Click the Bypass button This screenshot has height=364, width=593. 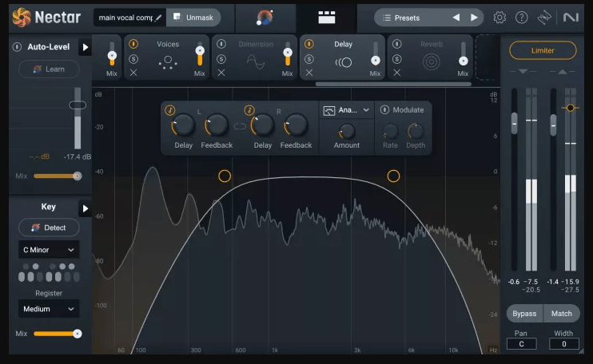(524, 314)
